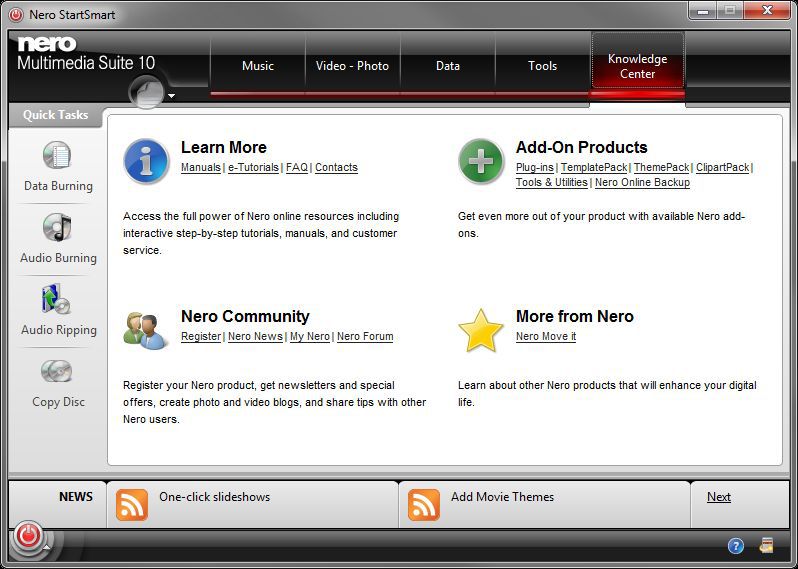Viewport: 798px width, 569px height.
Task: Open the Copy Disc quick task
Action: click(58, 383)
